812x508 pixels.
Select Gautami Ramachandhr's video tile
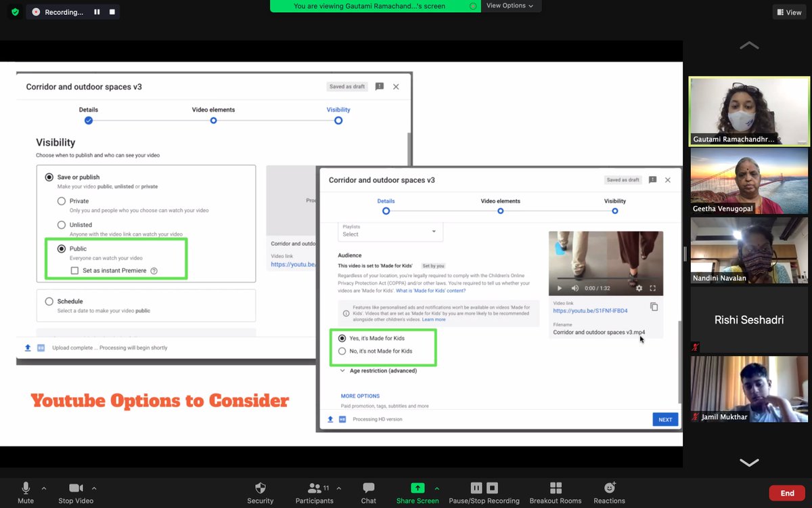[749, 111]
